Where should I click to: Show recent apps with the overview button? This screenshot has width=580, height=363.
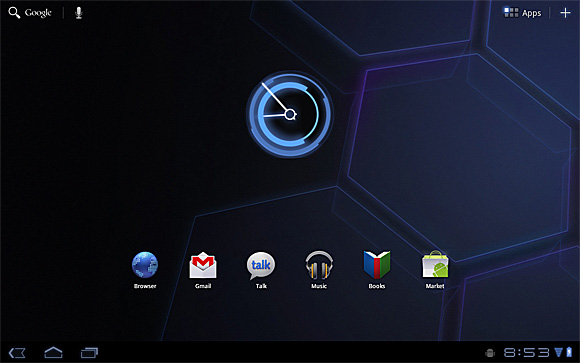(89, 353)
